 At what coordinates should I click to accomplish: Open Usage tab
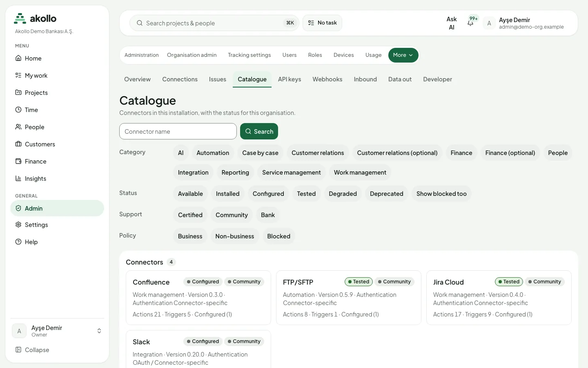point(374,55)
